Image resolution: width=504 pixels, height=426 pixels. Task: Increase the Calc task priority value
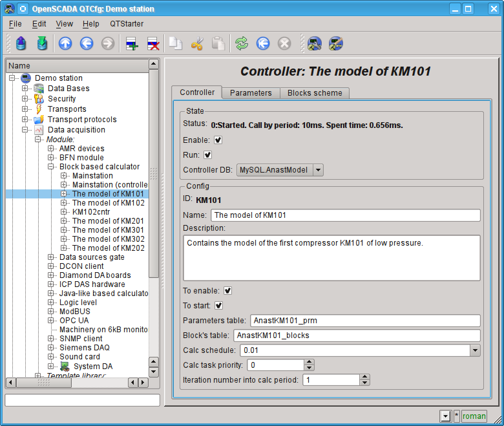coord(309,362)
